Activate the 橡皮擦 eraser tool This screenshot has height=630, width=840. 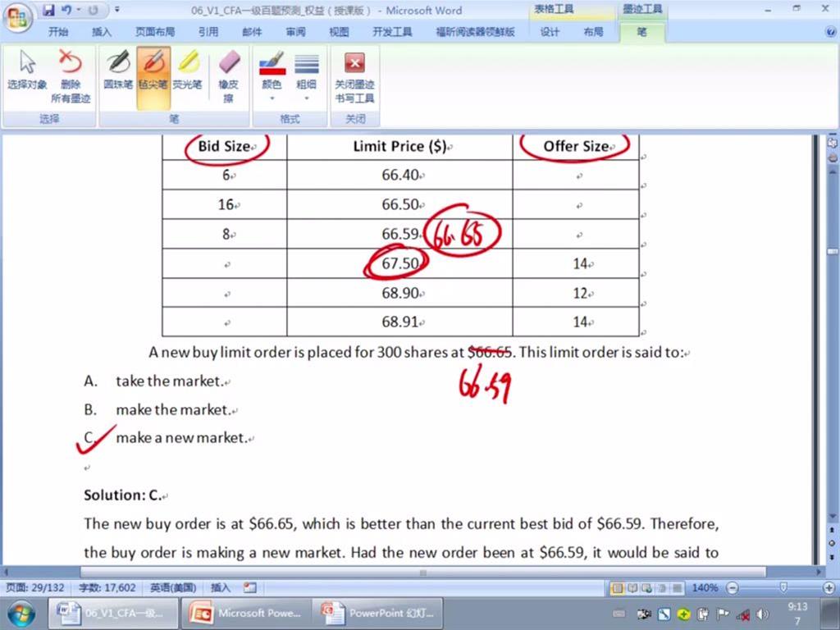pos(229,78)
